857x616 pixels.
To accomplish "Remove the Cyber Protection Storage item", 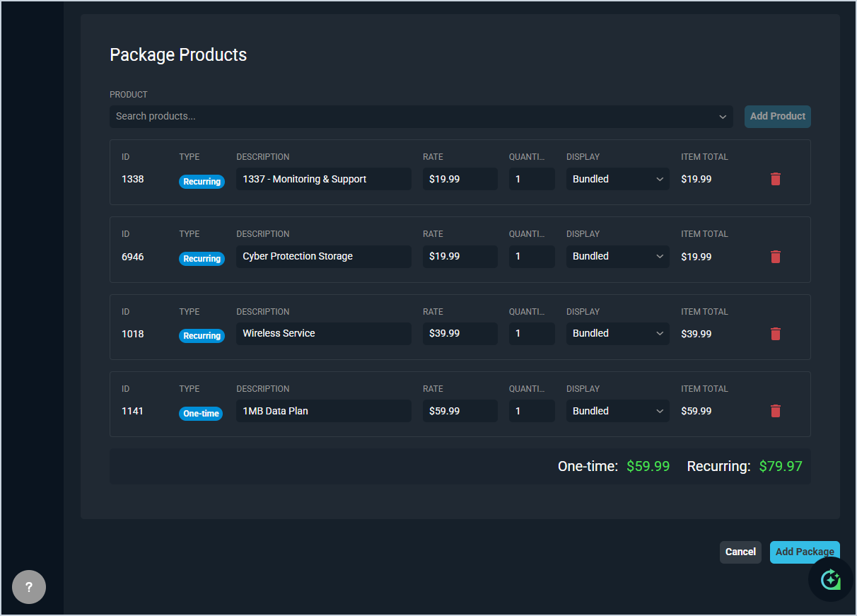I will click(775, 257).
